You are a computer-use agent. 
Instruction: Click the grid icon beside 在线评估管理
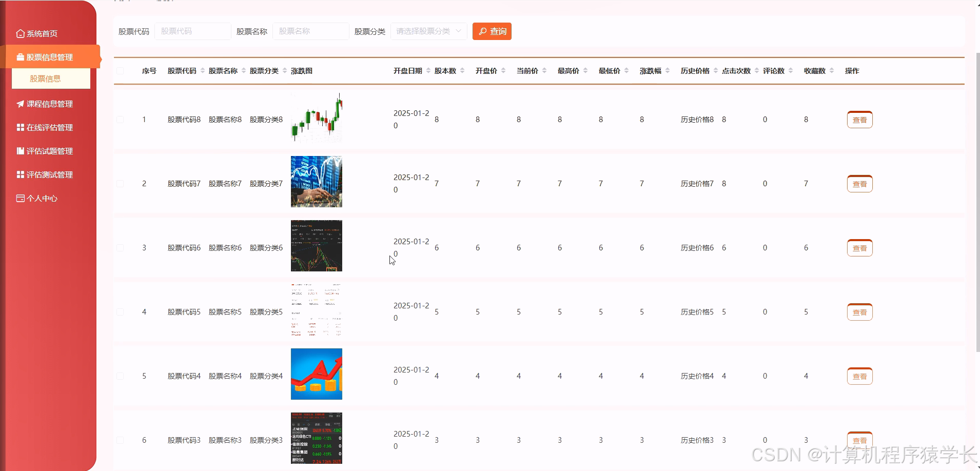pos(21,127)
